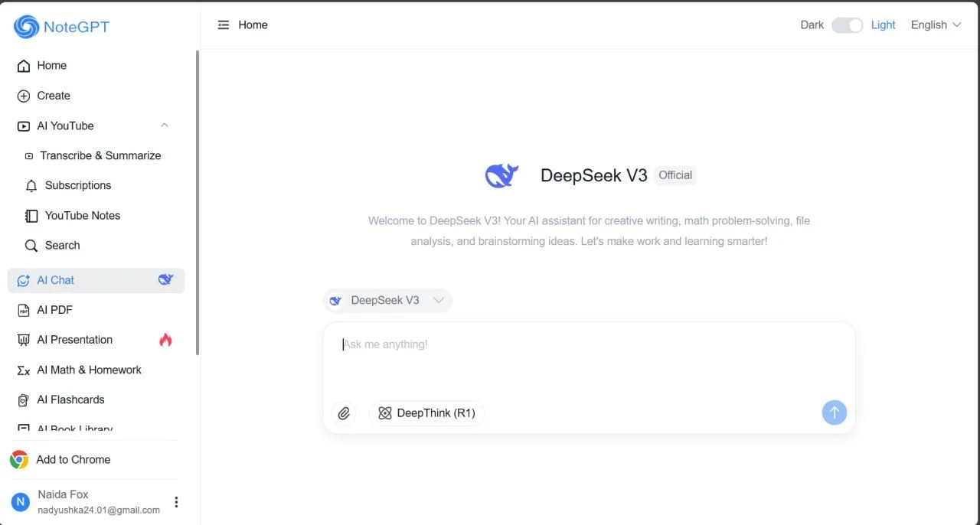Attach a file with the paperclip icon
Image resolution: width=980 pixels, height=525 pixels.
(344, 413)
